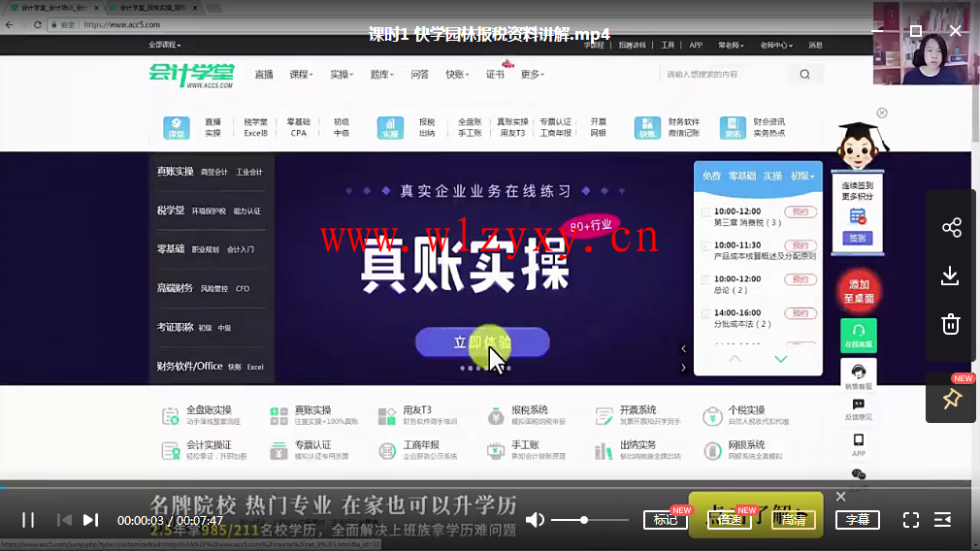Image resolution: width=980 pixels, height=551 pixels.
Task: Check the 10:00-12:00 总论 checkbox
Action: [x=705, y=279]
